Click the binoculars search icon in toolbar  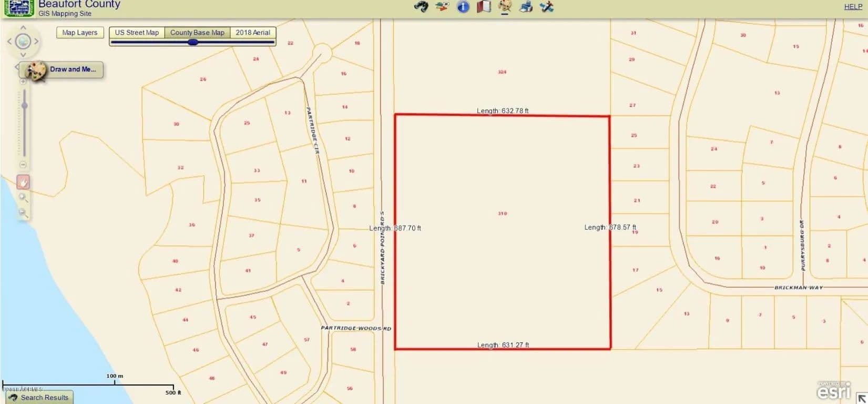click(x=421, y=7)
